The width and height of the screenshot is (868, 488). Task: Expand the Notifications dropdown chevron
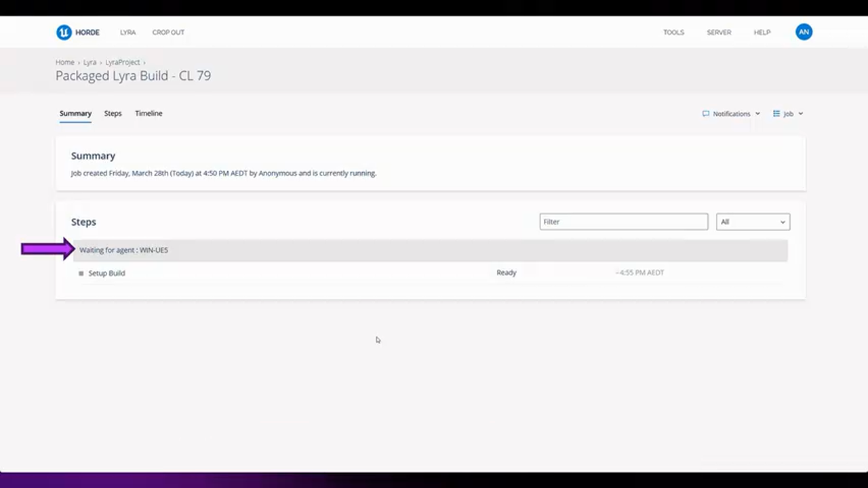pos(757,114)
